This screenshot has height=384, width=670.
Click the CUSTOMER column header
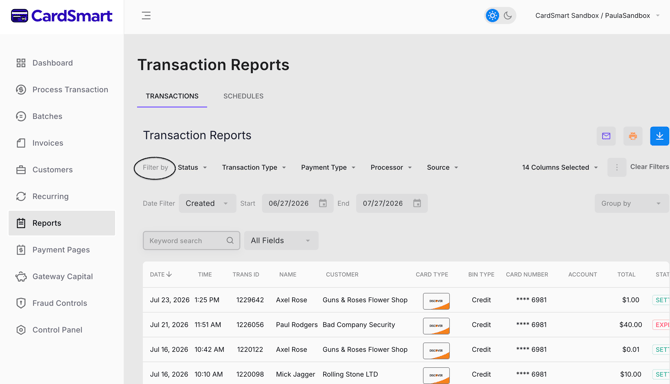[x=342, y=275]
